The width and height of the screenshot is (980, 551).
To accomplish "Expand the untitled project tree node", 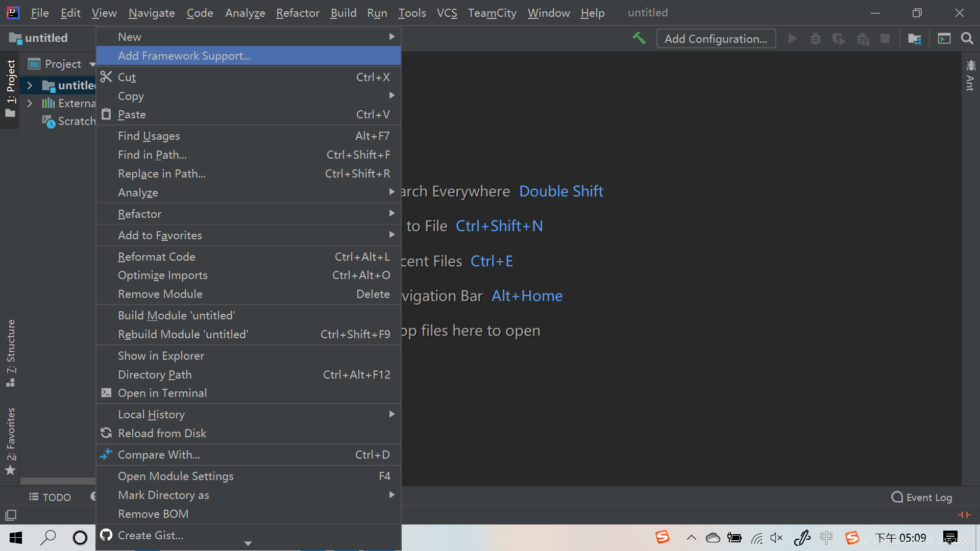I will click(x=30, y=86).
